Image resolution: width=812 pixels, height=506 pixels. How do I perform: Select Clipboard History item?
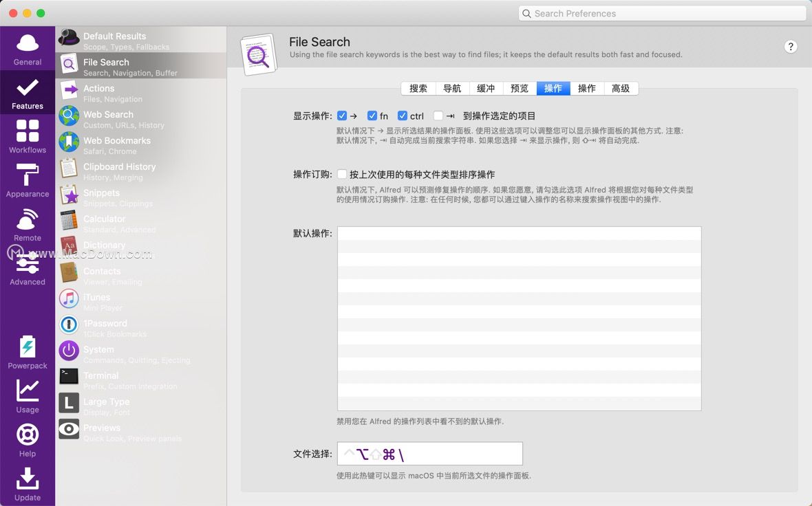(x=141, y=170)
